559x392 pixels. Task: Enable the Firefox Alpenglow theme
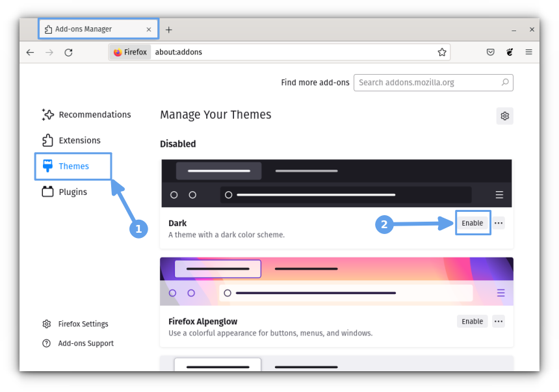pyautogui.click(x=472, y=321)
